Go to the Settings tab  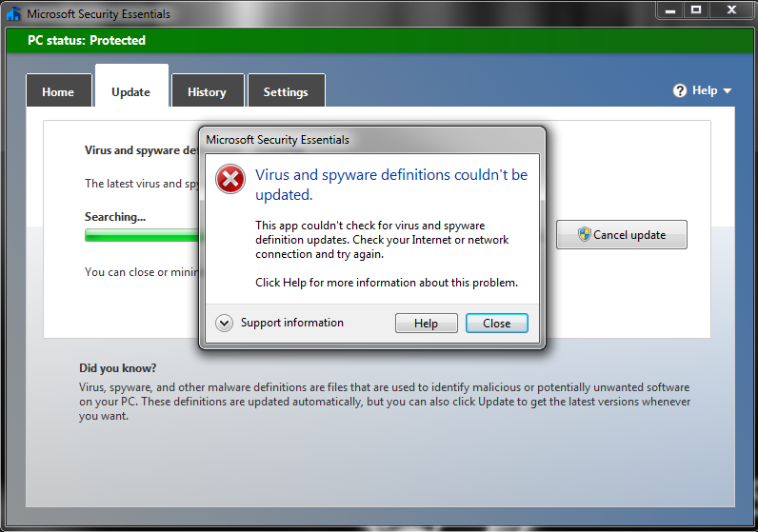pyautogui.click(x=287, y=90)
